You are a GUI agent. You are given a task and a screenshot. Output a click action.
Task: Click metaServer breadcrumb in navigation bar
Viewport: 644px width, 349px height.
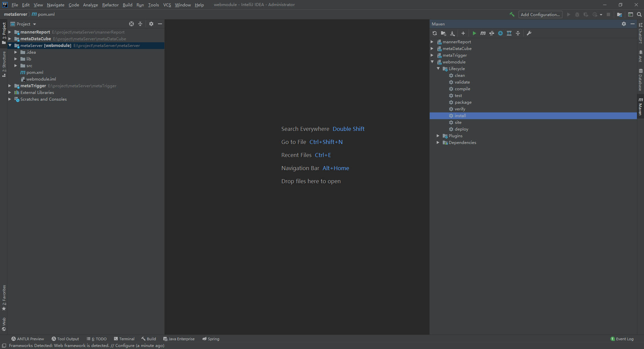click(x=15, y=14)
